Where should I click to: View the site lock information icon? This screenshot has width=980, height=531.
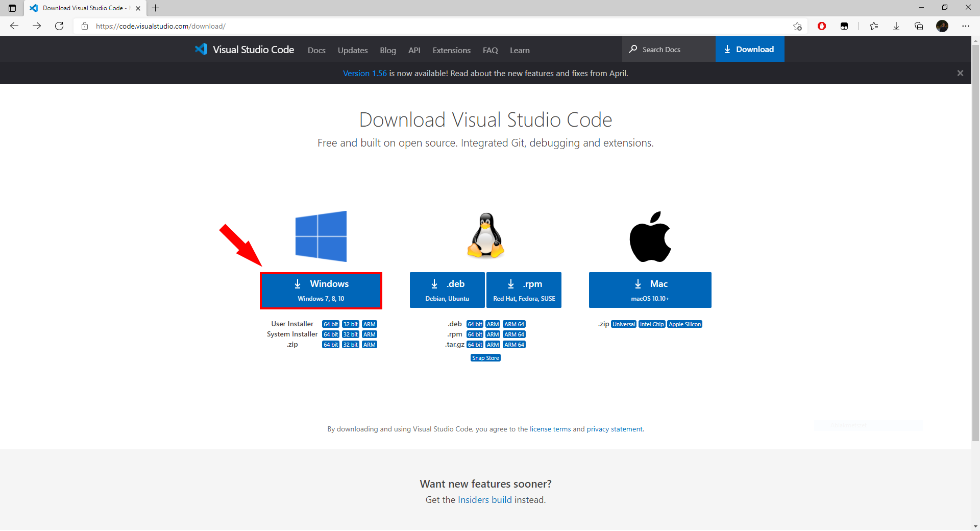coord(85,26)
